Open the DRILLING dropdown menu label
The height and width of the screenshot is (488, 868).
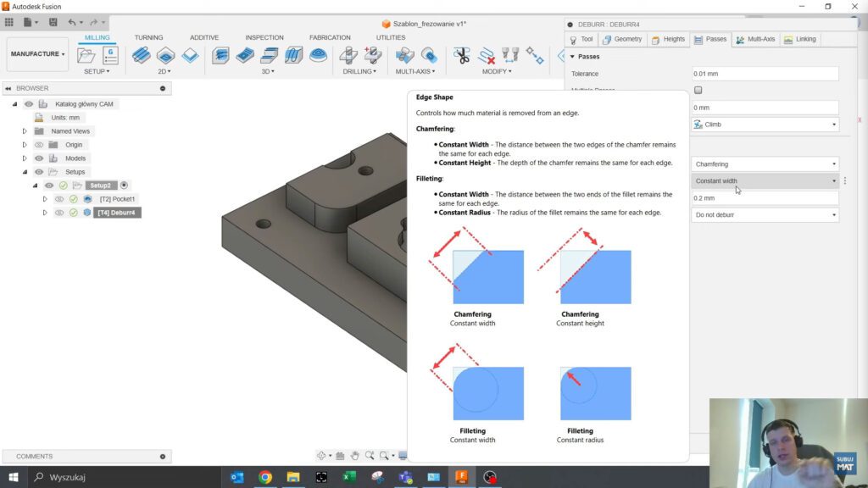pyautogui.click(x=359, y=72)
